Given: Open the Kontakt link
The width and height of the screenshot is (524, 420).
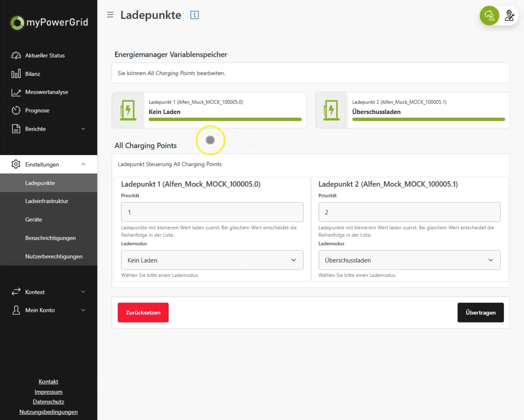Looking at the screenshot, I should point(48,381).
